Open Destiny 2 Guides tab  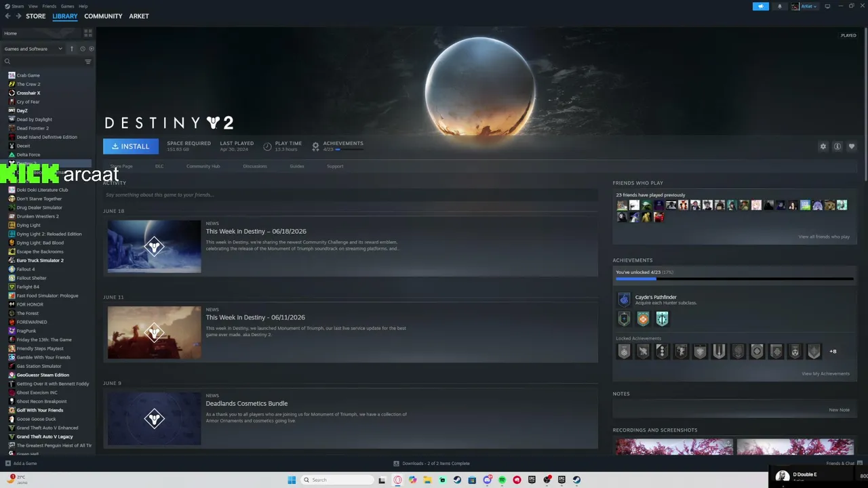pos(297,166)
